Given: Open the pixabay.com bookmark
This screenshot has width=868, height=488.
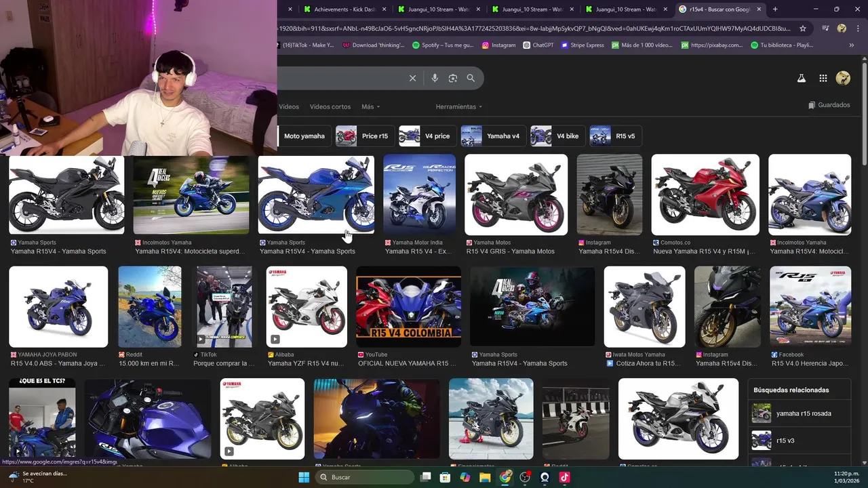Looking at the screenshot, I should point(712,45).
